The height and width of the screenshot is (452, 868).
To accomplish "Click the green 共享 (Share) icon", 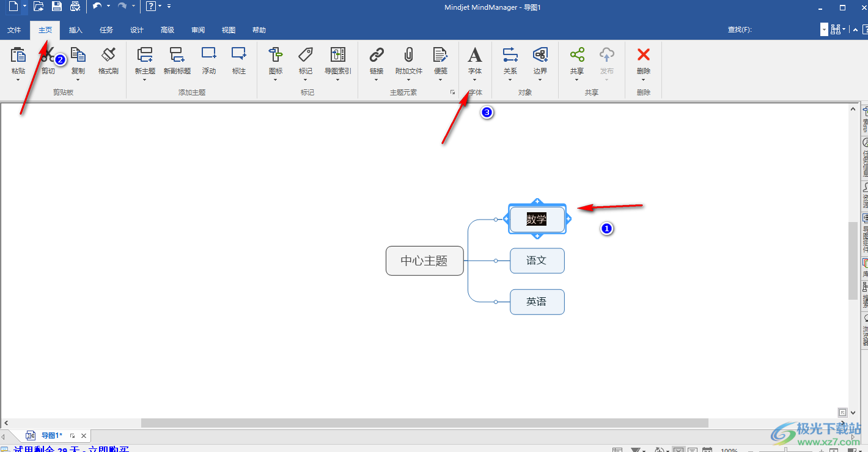I will point(577,55).
